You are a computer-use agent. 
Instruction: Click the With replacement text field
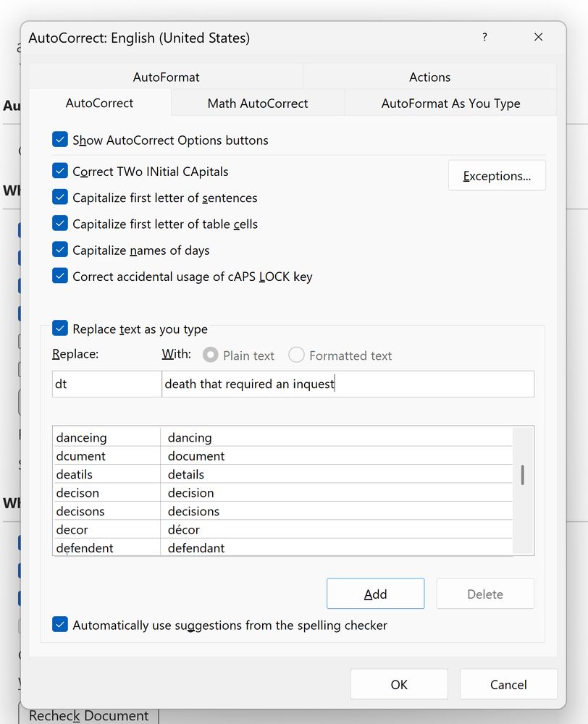[x=348, y=384]
